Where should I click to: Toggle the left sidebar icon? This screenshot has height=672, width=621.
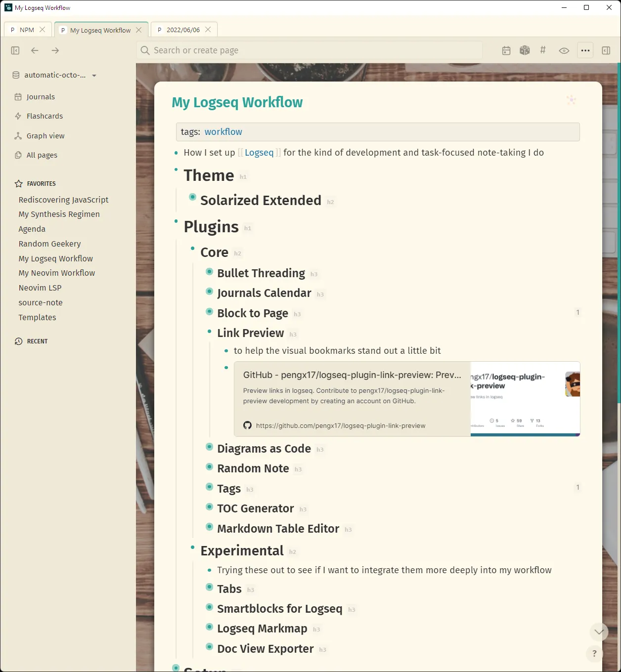[x=15, y=50]
